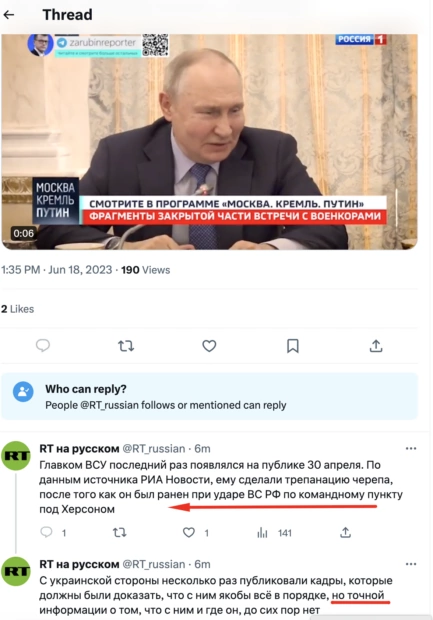Open replies of first reply showing 1 comment

click(46, 532)
